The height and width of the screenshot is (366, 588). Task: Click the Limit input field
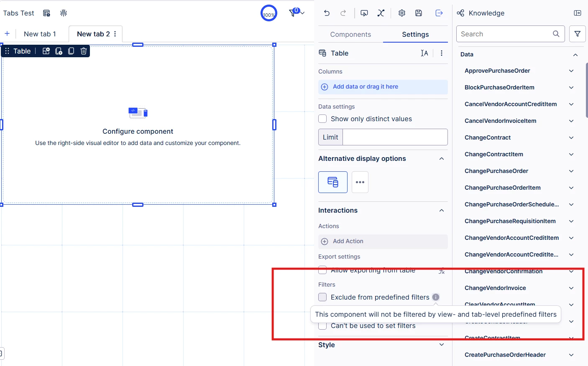coord(395,137)
